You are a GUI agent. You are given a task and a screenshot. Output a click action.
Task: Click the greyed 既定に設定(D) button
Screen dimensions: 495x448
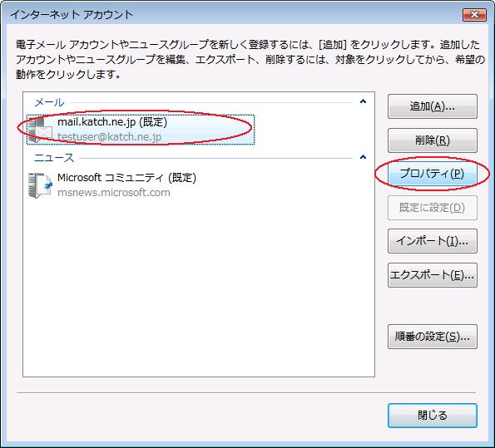pos(432,208)
